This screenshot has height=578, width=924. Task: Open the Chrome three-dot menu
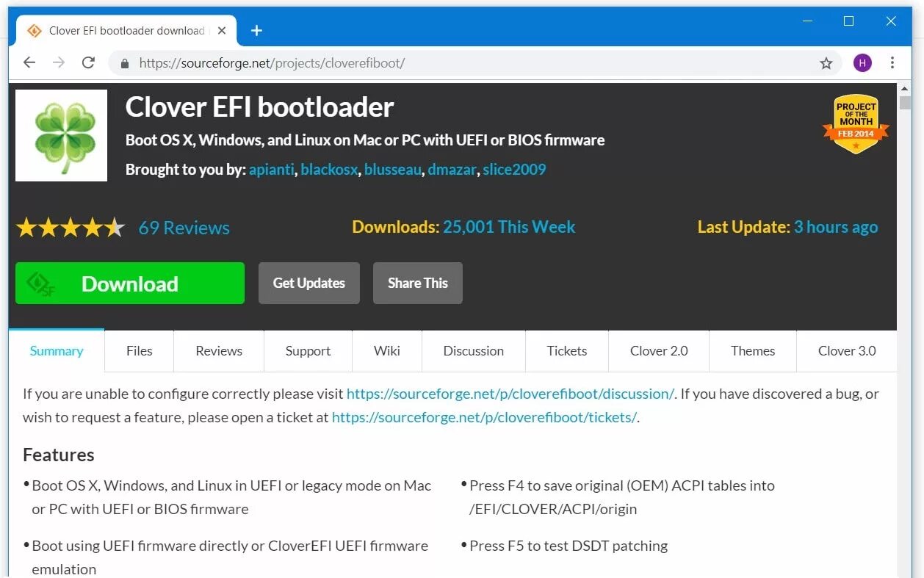[892, 63]
